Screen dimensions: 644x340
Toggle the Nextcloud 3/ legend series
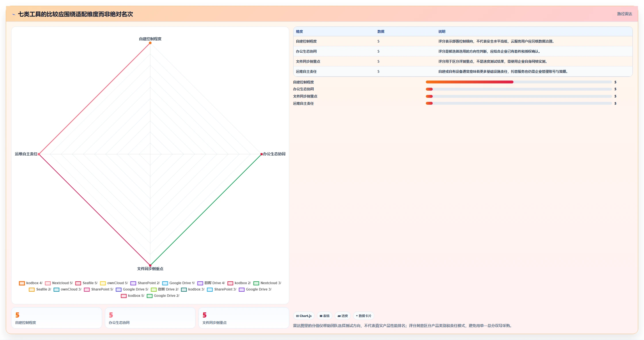pos(267,283)
